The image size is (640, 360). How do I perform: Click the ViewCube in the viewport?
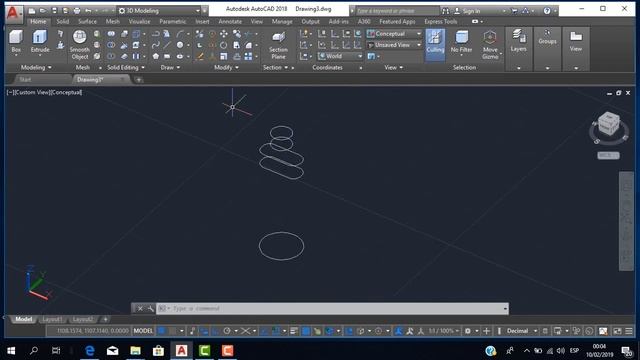(x=608, y=123)
